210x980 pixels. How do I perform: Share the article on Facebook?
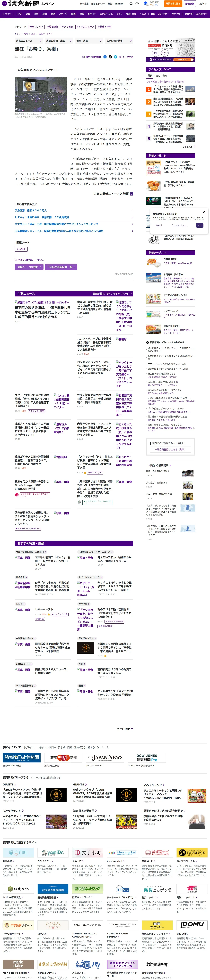(105, 57)
